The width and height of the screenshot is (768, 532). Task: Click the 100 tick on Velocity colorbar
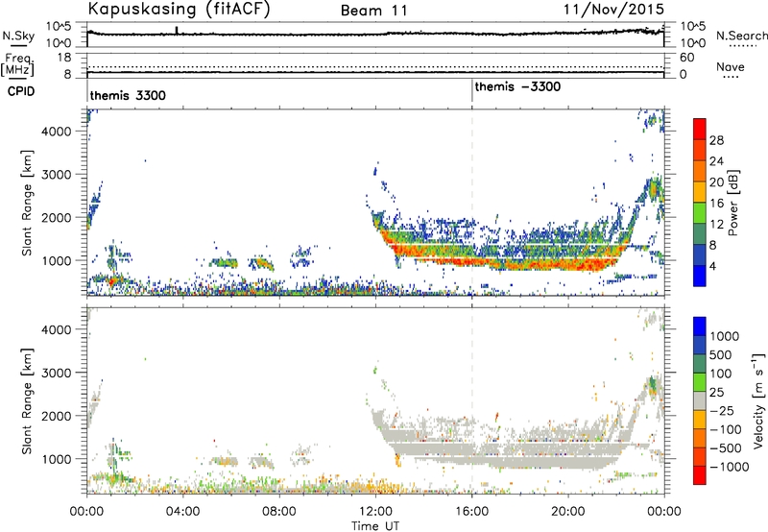[x=721, y=374]
